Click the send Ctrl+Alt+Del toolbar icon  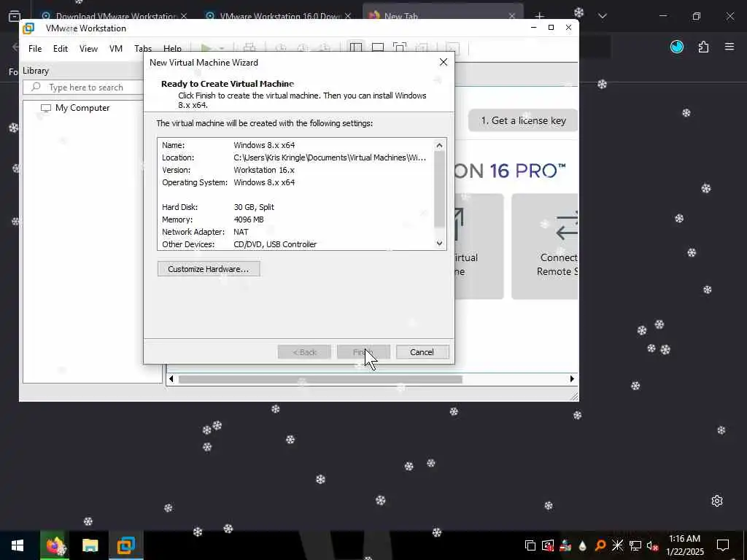[249, 48]
